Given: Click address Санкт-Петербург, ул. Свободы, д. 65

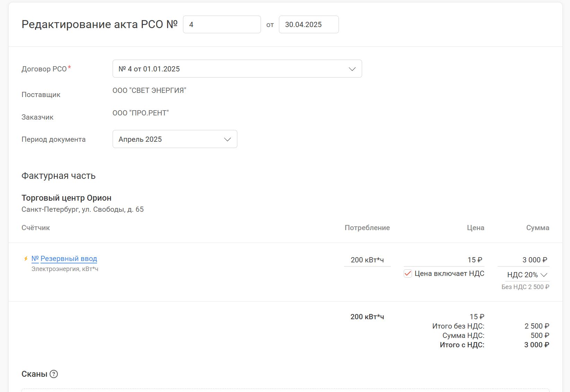Looking at the screenshot, I should (x=82, y=209).
